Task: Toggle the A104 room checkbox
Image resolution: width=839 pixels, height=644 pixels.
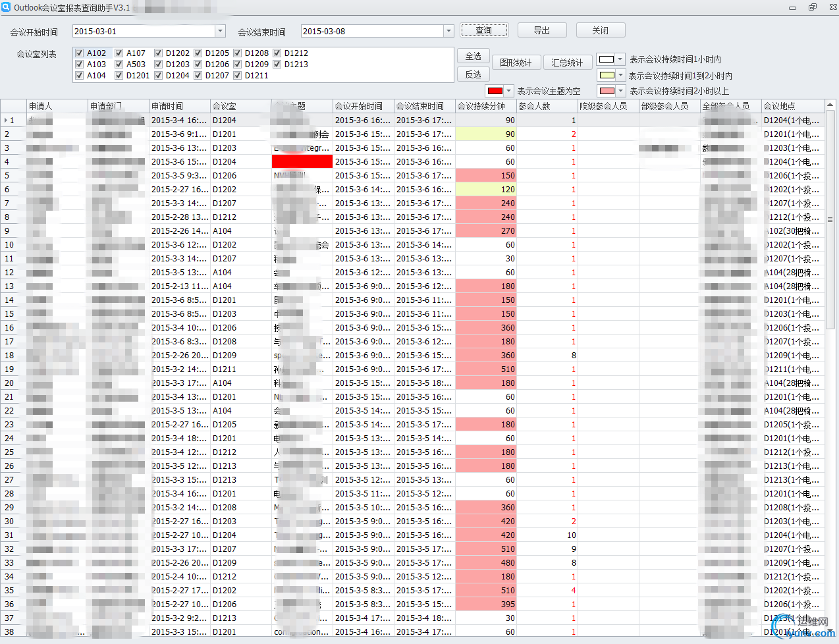Action: 80,76
